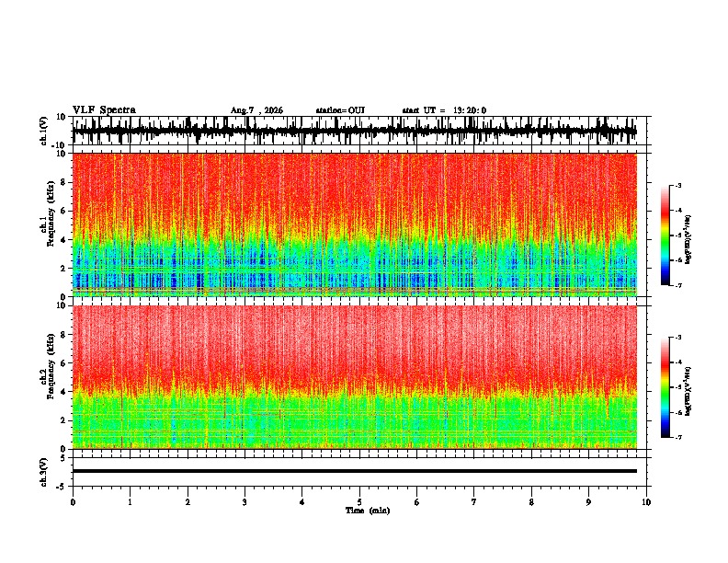Click the ch.1 spectrogram color scale bar
This screenshot has height=563, width=728.
click(665, 236)
